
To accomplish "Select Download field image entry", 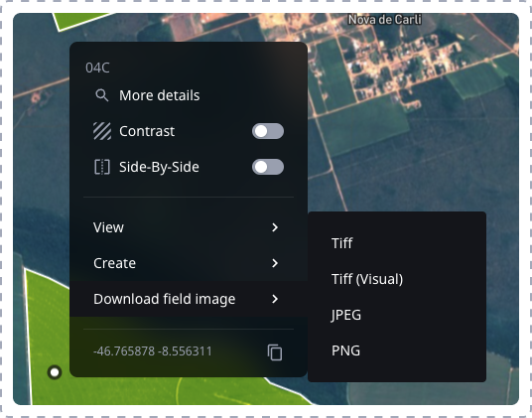I will [x=189, y=299].
